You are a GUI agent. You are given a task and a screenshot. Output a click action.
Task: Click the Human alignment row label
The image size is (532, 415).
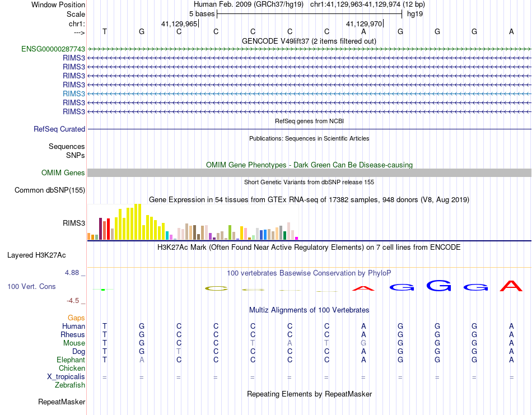73,326
